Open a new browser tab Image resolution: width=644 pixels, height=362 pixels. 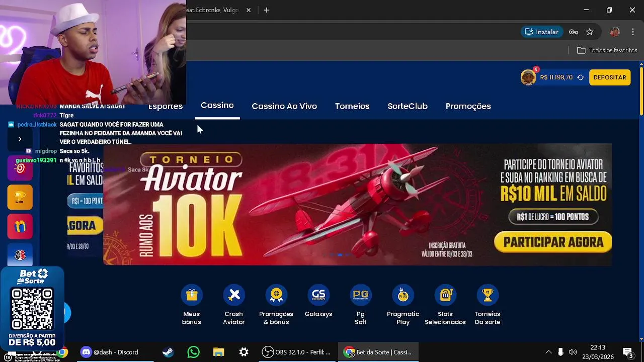click(267, 10)
